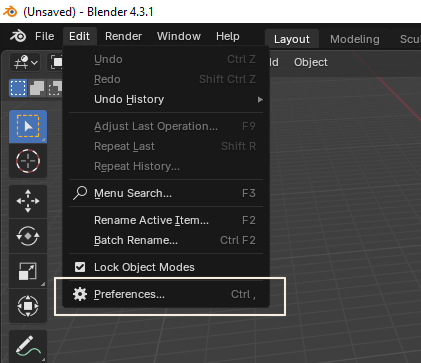
Task: Select the Scale tool
Action: [x=28, y=271]
